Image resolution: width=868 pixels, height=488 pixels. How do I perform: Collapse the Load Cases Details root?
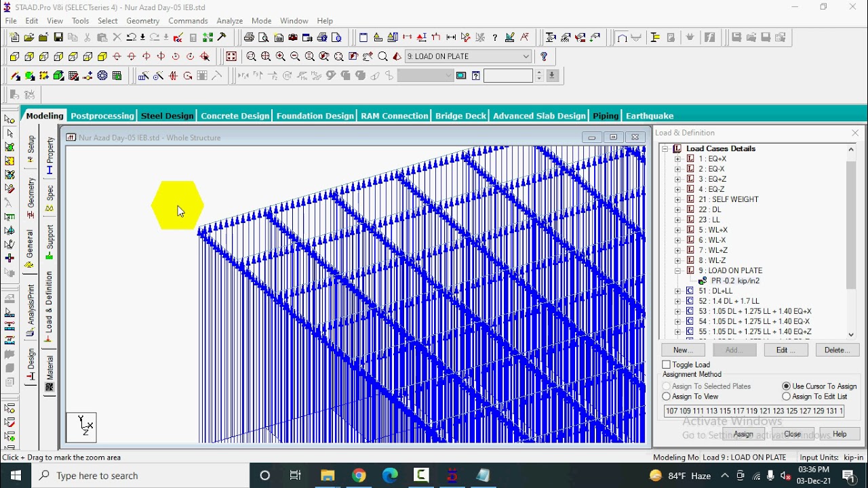point(665,148)
